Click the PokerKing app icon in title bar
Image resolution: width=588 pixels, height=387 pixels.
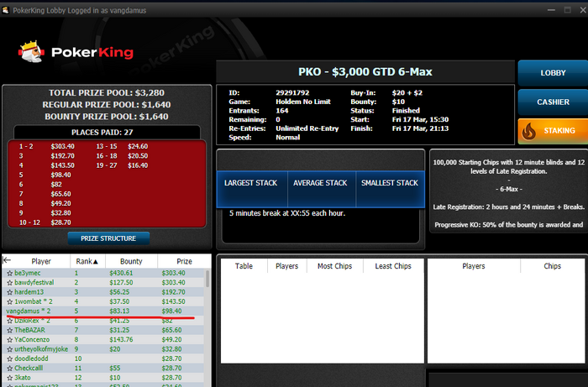[x=5, y=10]
